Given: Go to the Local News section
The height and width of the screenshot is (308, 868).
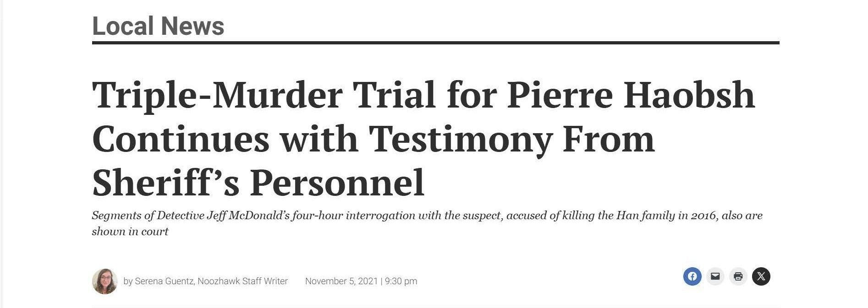Looking at the screenshot, I should [158, 26].
